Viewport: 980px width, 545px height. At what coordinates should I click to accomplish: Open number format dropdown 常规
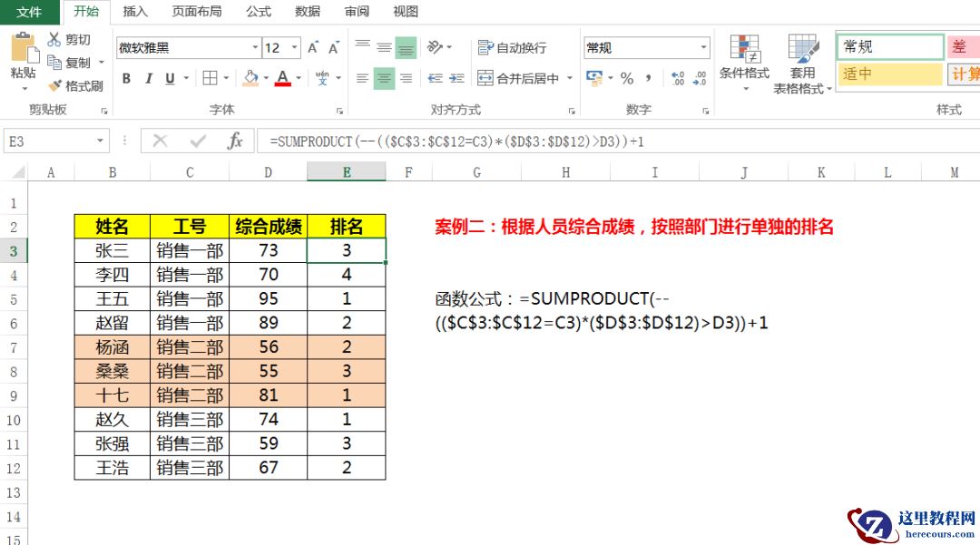point(704,47)
